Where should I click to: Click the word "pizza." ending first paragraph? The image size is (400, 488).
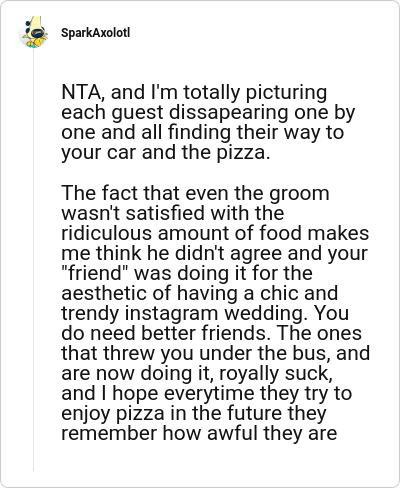(243, 152)
